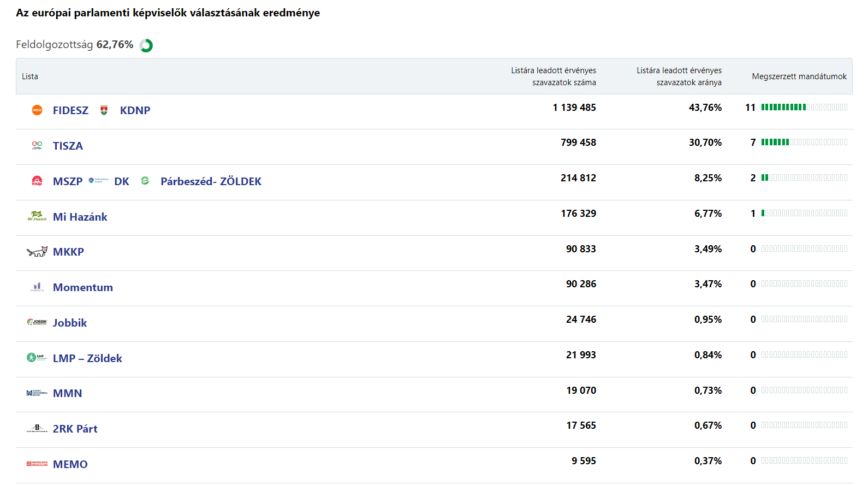
Task: Open the LMP – Zöldek list link
Action: [87, 358]
